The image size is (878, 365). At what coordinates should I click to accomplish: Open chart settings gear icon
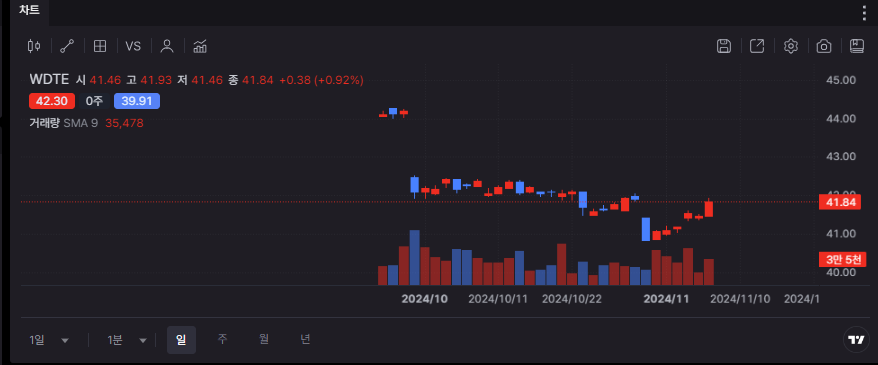(x=791, y=46)
